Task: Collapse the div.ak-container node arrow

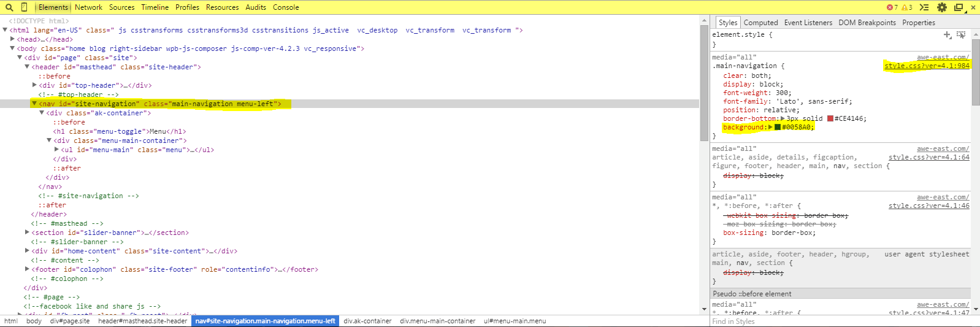Action: pyautogui.click(x=42, y=113)
